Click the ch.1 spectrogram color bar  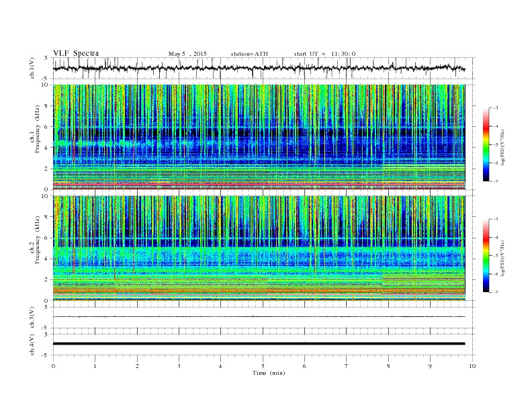pos(486,145)
